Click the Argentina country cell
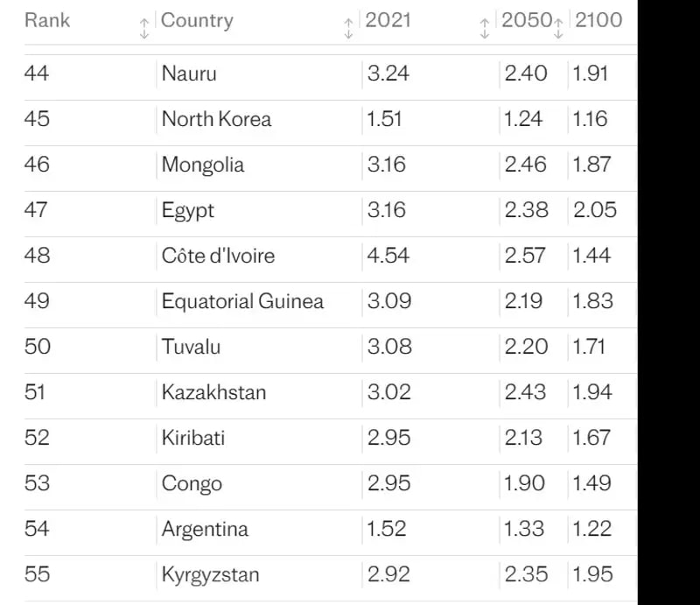Screen dimensions: 700x605 [x=205, y=529]
